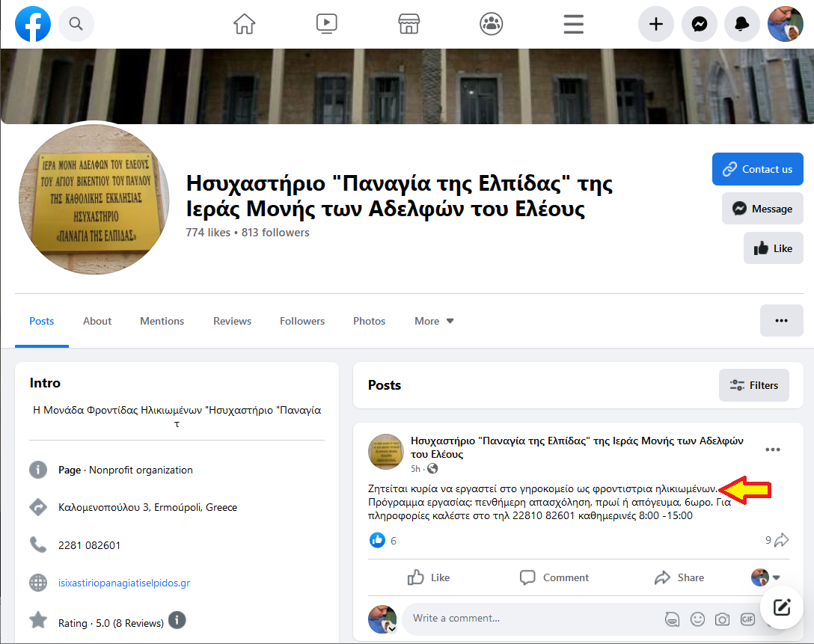814x644 pixels.
Task: Open the Marketplace storefront icon
Action: pyautogui.click(x=408, y=24)
